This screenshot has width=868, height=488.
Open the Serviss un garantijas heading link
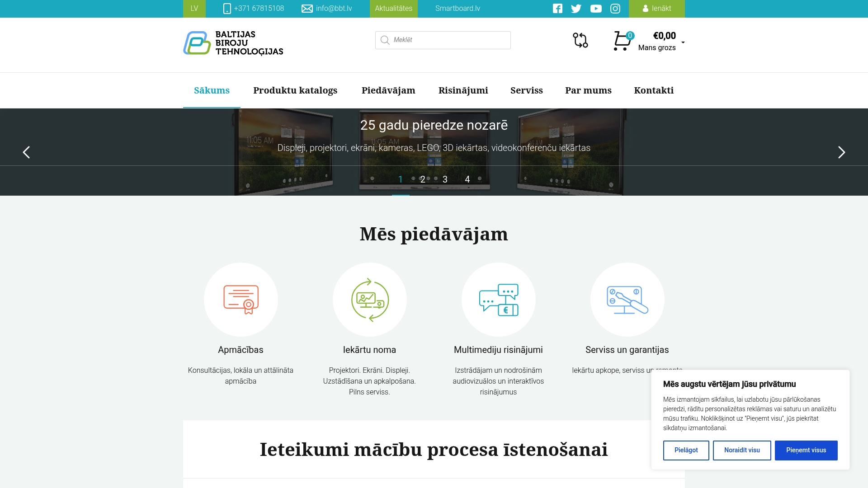[627, 350]
